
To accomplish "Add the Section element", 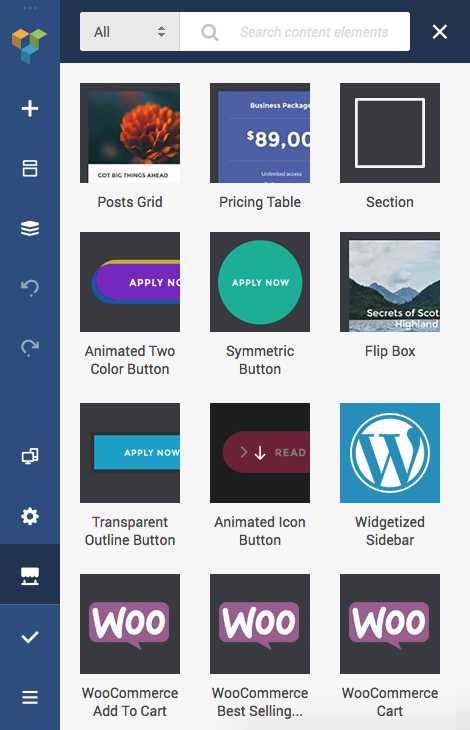I will click(x=389, y=133).
